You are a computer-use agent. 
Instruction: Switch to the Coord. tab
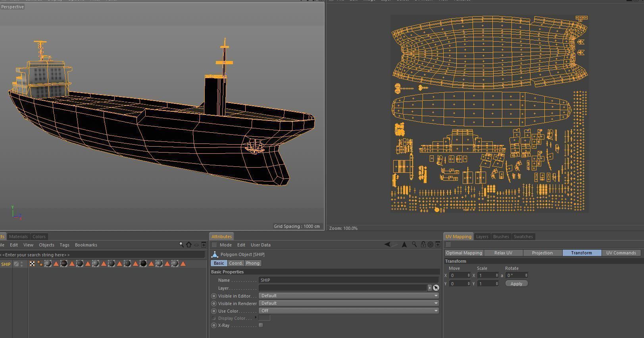point(235,263)
